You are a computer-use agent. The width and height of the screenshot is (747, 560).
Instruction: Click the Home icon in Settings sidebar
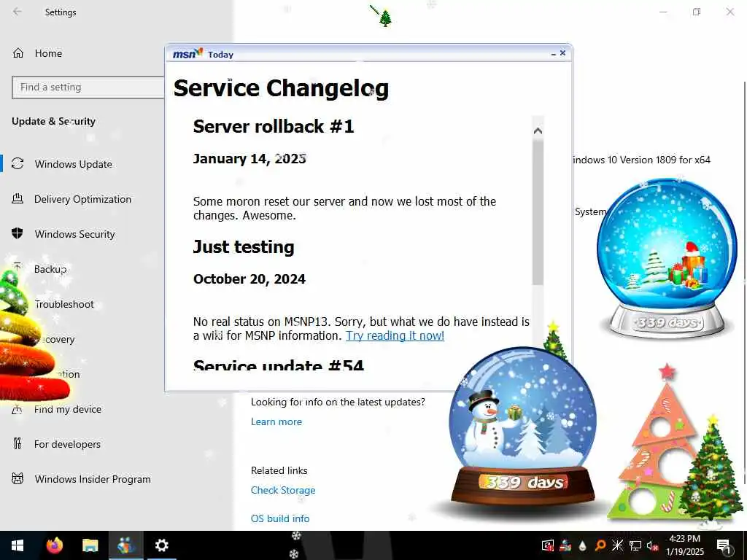pyautogui.click(x=18, y=52)
